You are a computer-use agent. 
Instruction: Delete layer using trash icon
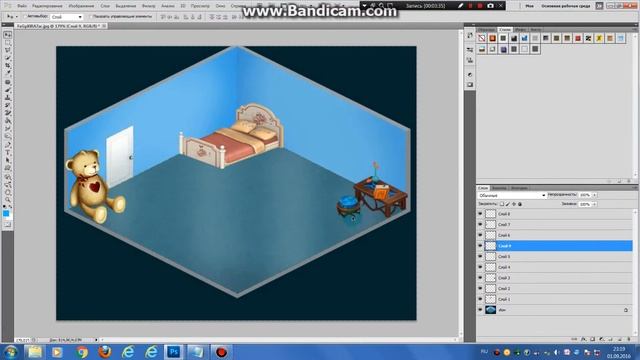click(x=629, y=339)
